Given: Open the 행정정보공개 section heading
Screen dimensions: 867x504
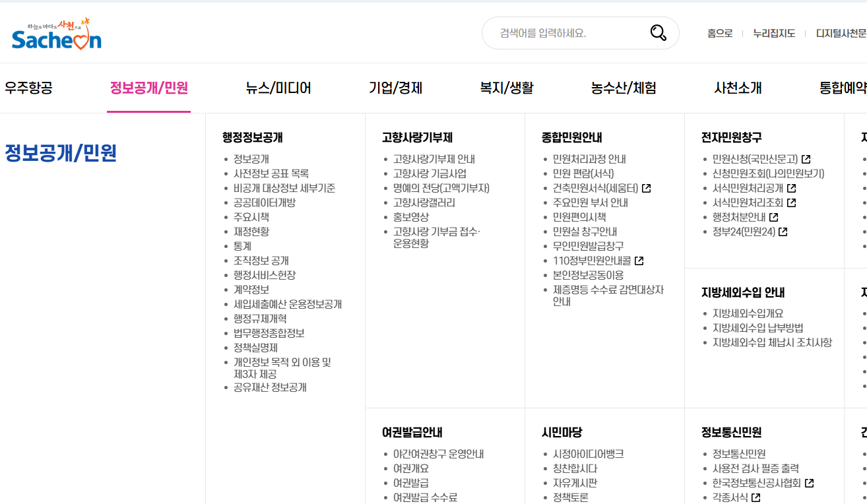Looking at the screenshot, I should pos(253,138).
